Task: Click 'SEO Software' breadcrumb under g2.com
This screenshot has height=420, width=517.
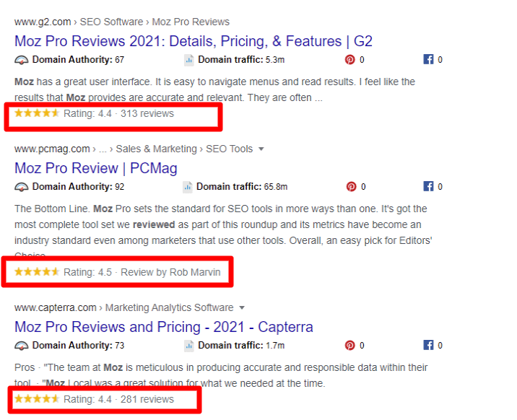Action: click(111, 22)
